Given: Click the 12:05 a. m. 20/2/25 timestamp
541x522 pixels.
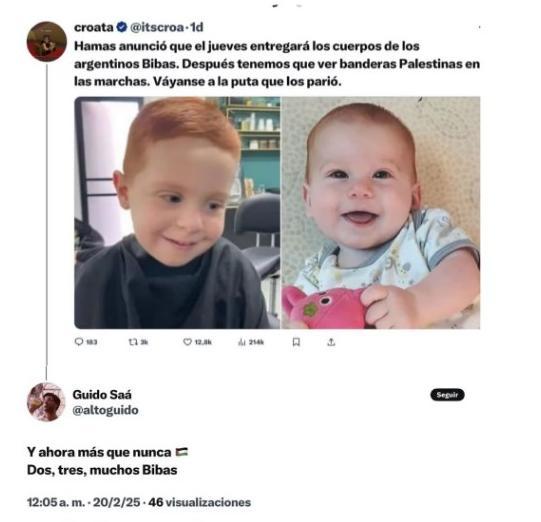Looking at the screenshot, I should click(84, 502).
